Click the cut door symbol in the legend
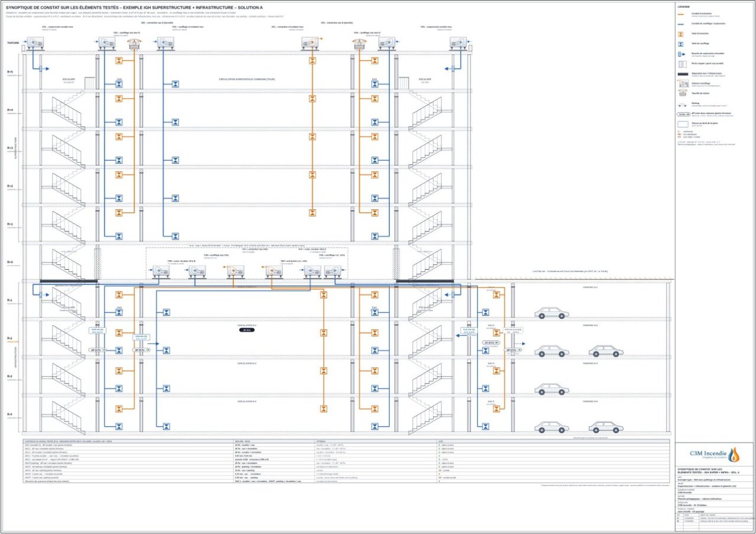 tap(683, 63)
